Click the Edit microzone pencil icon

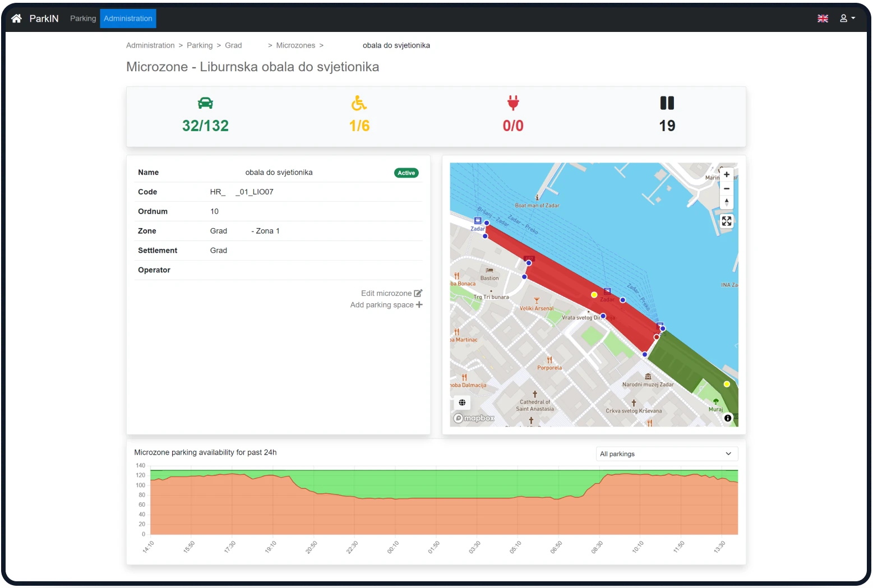click(x=418, y=293)
